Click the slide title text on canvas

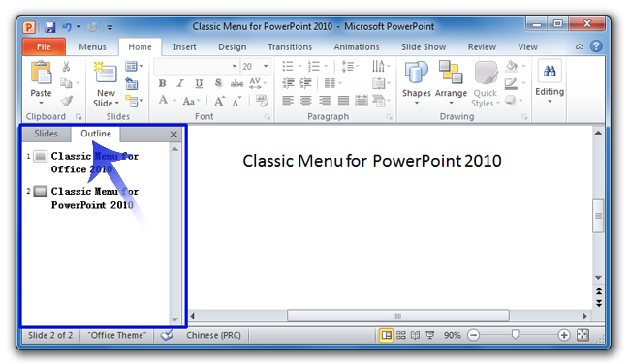pyautogui.click(x=372, y=161)
